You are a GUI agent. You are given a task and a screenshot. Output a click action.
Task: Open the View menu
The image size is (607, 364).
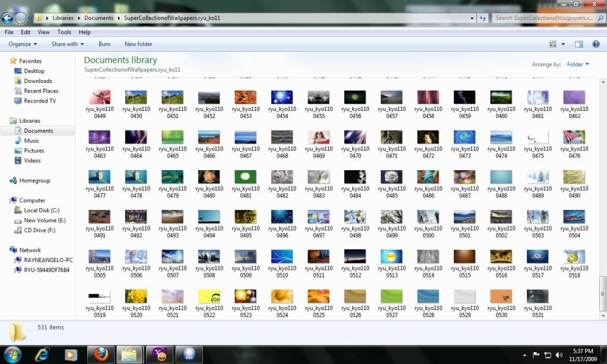pyautogui.click(x=44, y=32)
